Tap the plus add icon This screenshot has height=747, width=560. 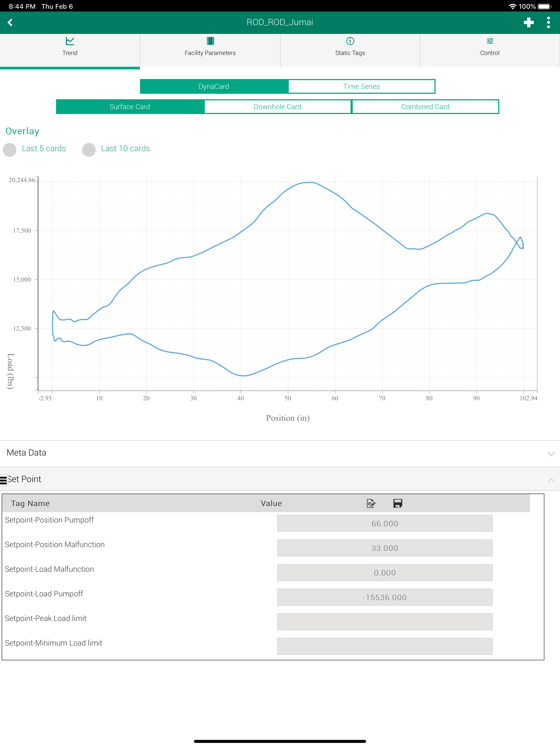point(529,22)
